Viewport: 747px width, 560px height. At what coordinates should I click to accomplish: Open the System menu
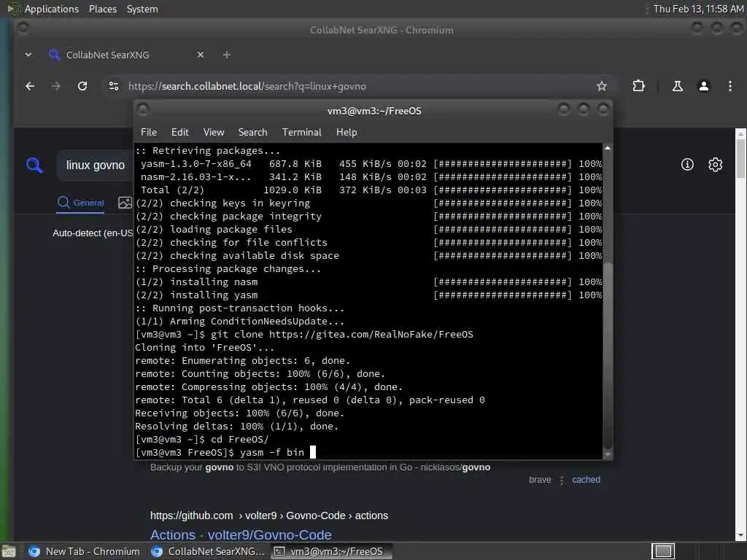(x=142, y=9)
